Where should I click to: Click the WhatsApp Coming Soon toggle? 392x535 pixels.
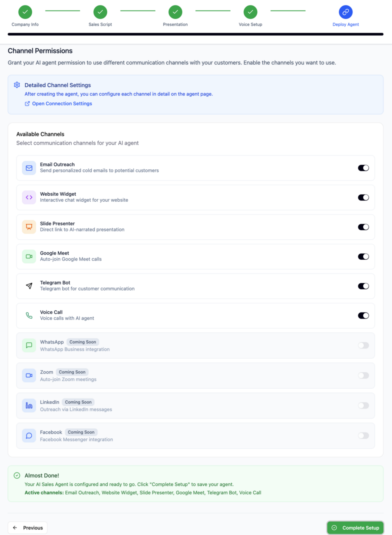(x=363, y=345)
